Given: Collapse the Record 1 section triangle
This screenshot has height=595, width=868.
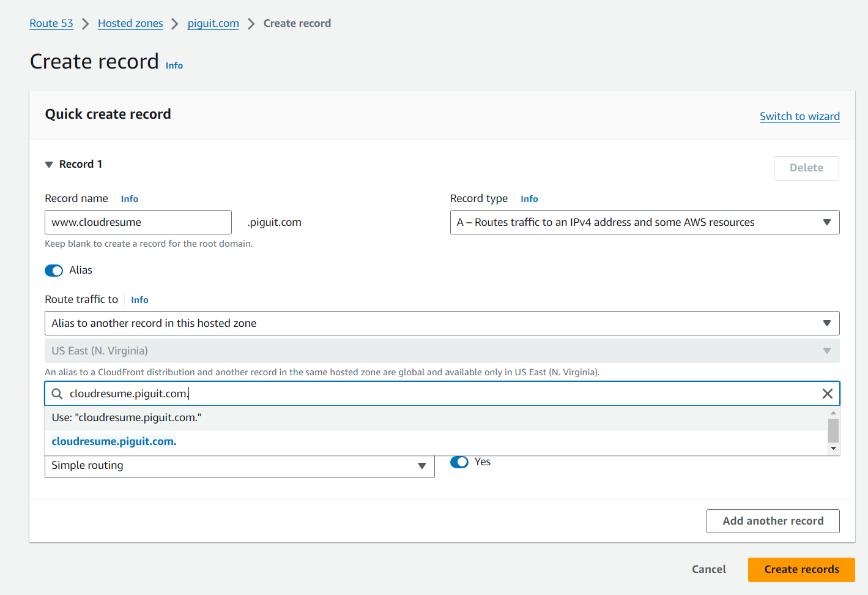Looking at the screenshot, I should [x=49, y=165].
